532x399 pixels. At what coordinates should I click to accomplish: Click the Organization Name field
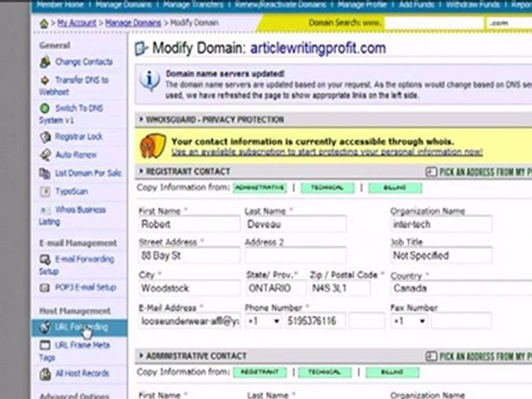pyautogui.click(x=441, y=224)
